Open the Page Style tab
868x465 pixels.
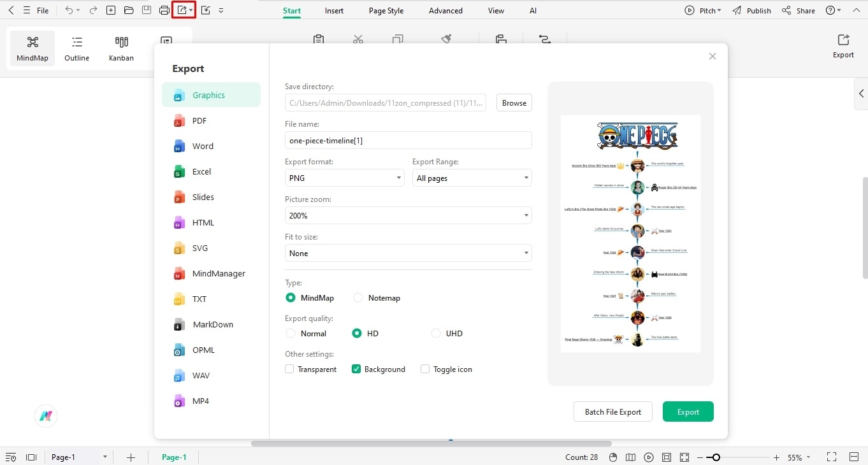pyautogui.click(x=386, y=10)
